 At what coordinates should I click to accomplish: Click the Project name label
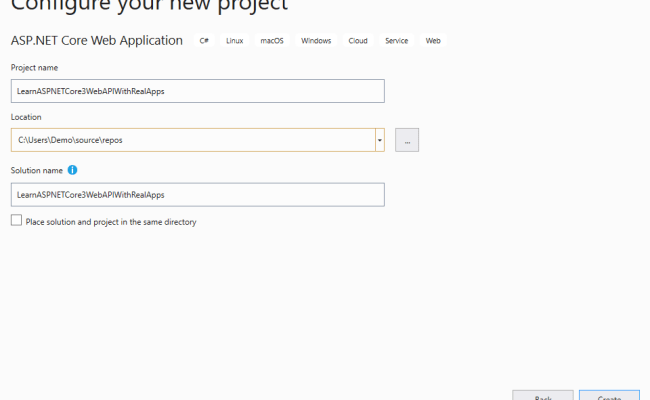[34, 68]
